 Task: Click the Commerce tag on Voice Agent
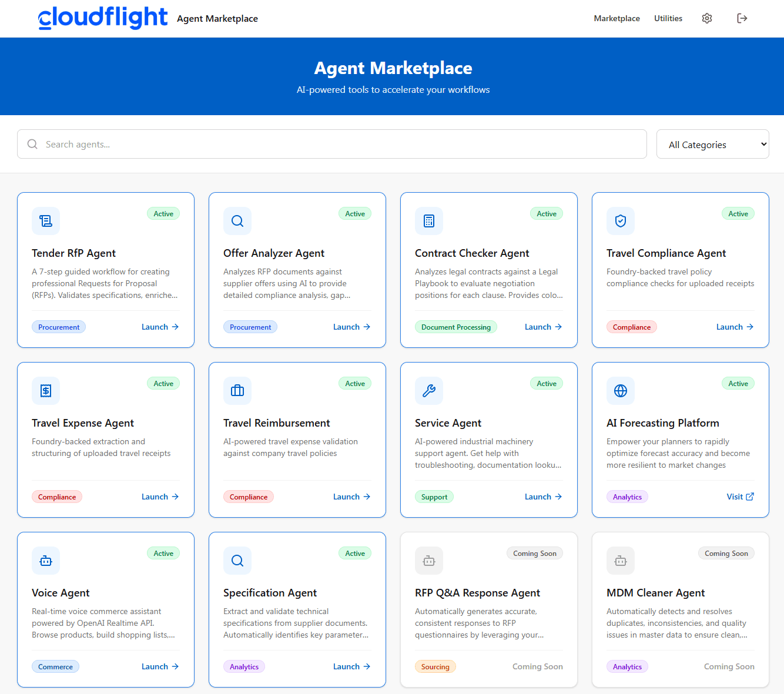[x=55, y=667]
